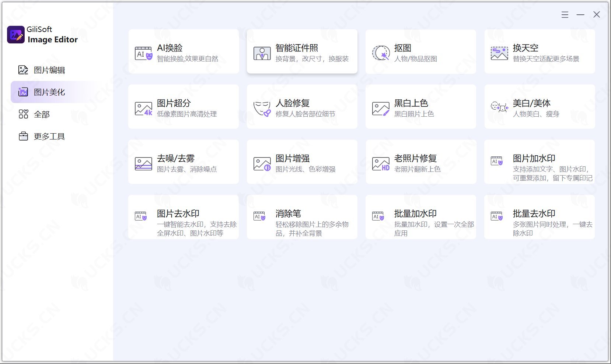Click the 美白/美体 beautify icon
611x364 pixels.
(499, 107)
